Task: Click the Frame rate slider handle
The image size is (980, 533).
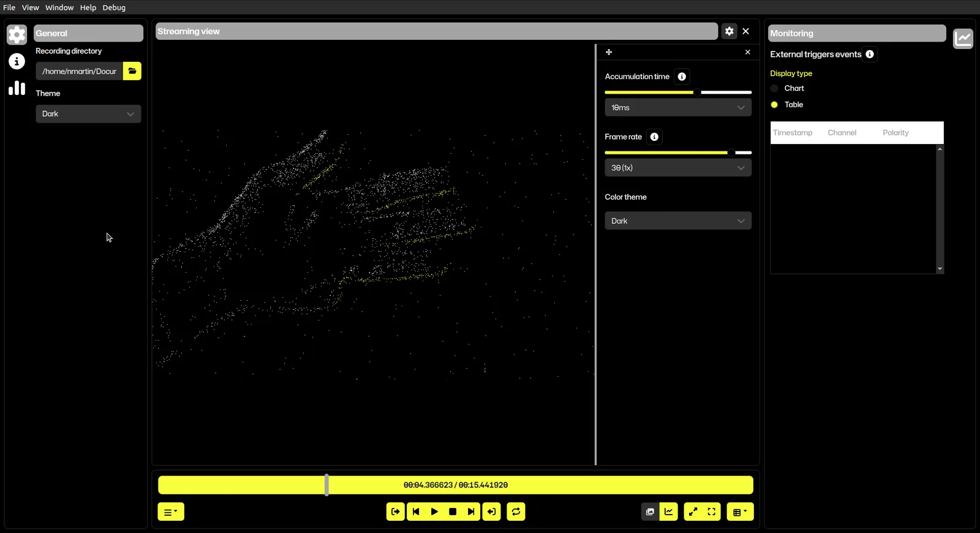Action: point(731,153)
